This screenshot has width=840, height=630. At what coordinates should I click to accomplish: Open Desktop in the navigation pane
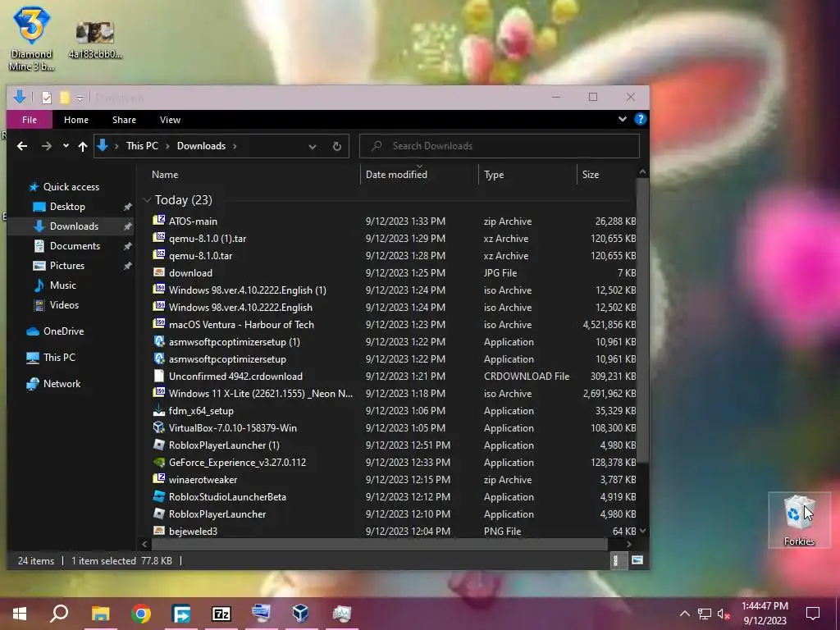(67, 207)
